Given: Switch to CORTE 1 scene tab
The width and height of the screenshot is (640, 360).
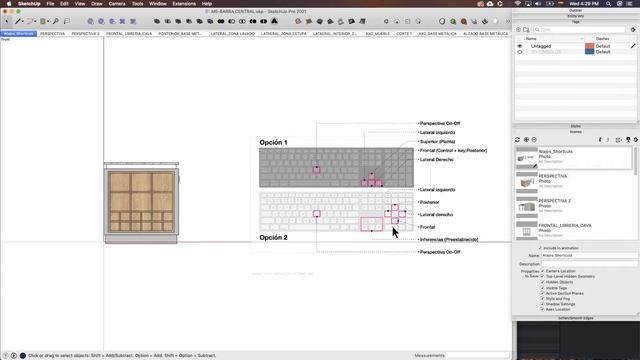Looking at the screenshot, I should coord(404,33).
